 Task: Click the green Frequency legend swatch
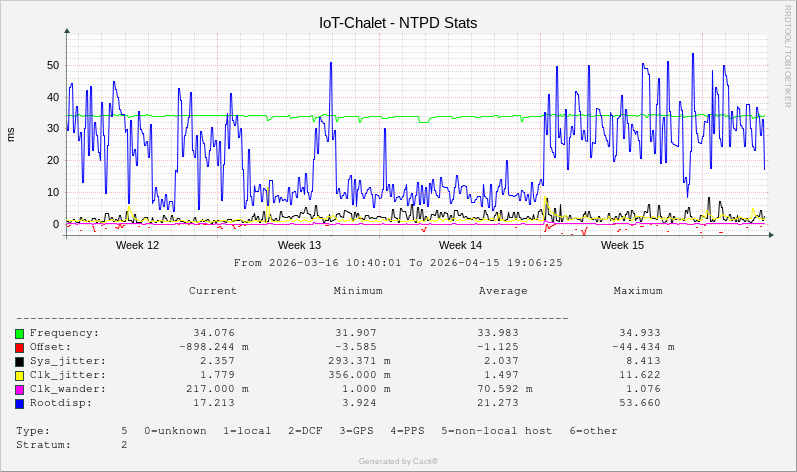[x=19, y=333]
